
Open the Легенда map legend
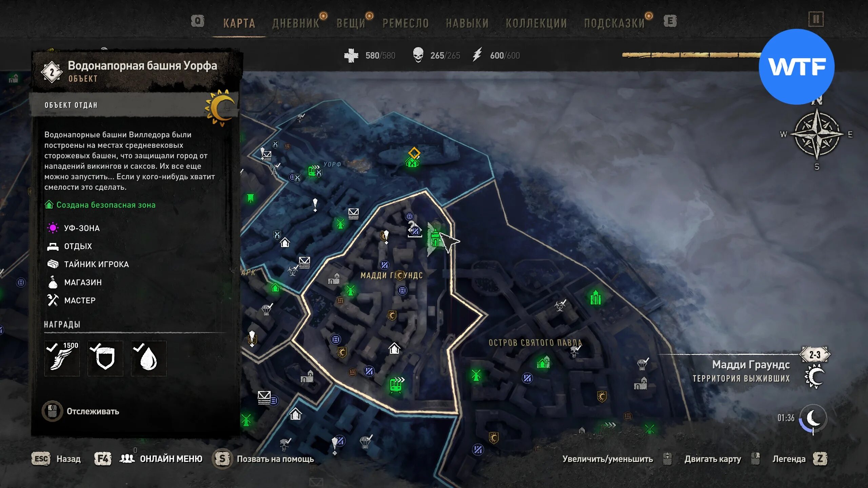tap(800, 459)
